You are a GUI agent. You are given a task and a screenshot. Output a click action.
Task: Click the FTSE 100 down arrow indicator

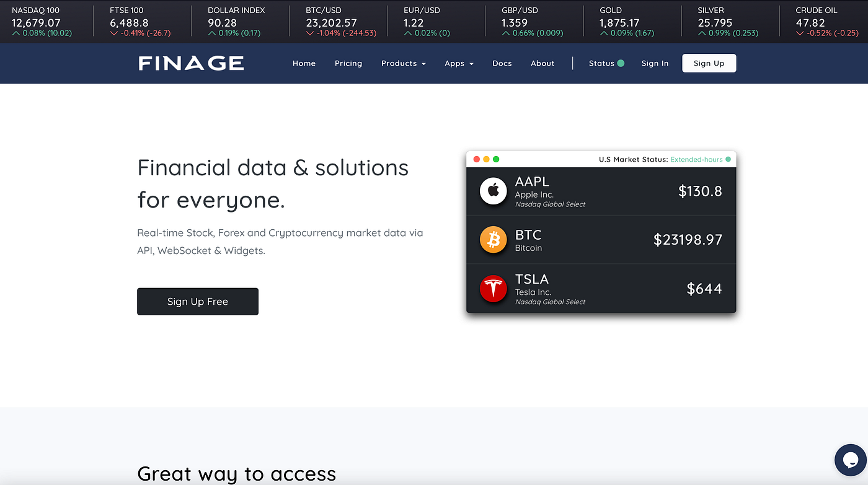(x=113, y=33)
